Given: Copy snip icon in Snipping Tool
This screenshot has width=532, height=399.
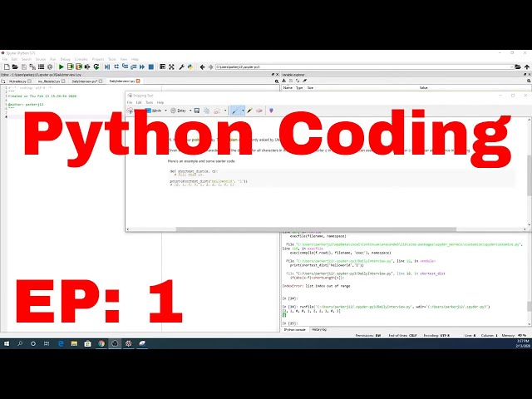Looking at the screenshot, I should (x=206, y=111).
